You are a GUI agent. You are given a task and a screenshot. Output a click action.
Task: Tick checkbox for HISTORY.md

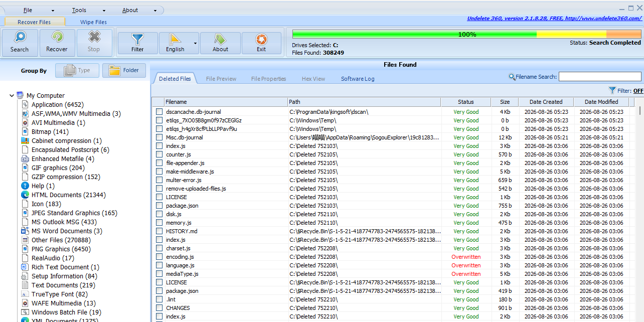(159, 231)
